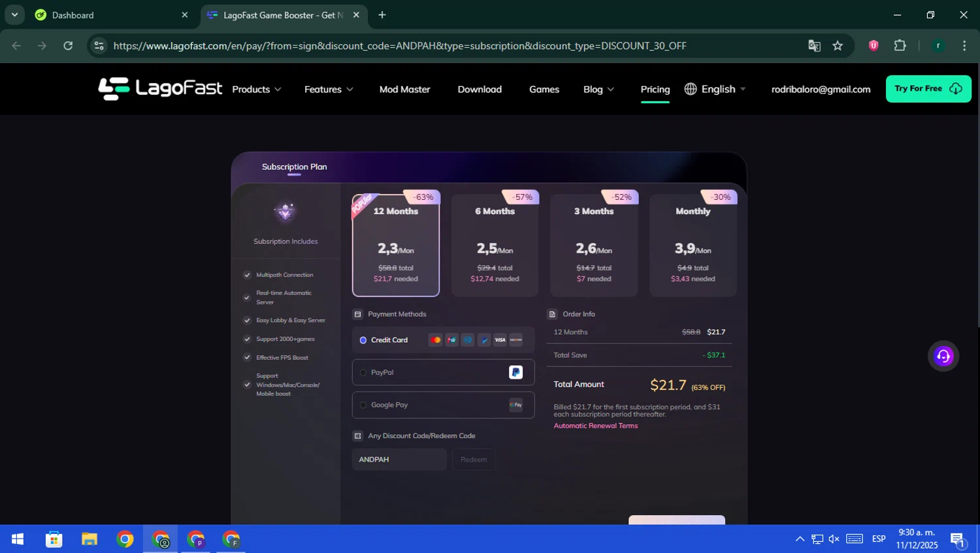980x553 pixels.
Task: Click the Discover card icon
Action: click(516, 340)
